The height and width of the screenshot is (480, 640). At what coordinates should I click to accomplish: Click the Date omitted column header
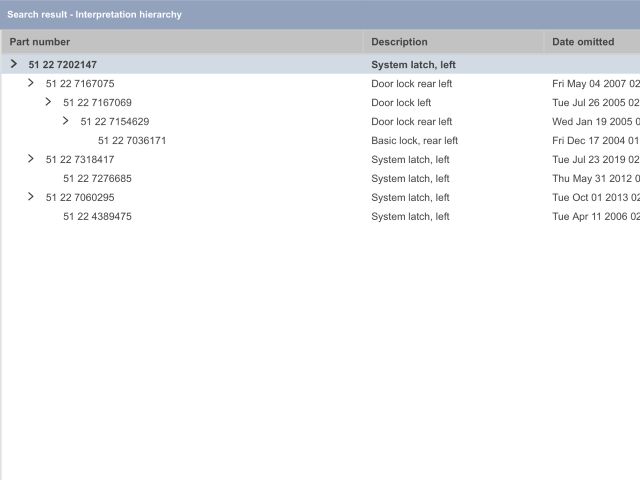pyautogui.click(x=583, y=42)
